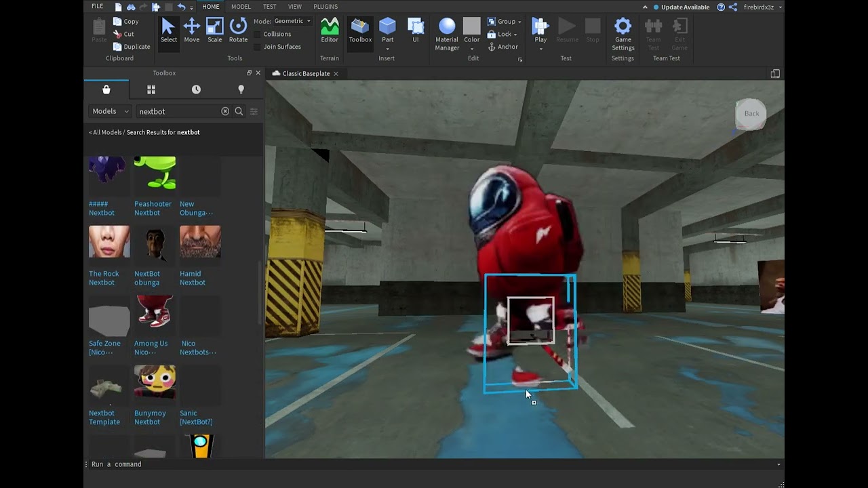Open the Lock dropdown
The image size is (868, 488).
pos(502,34)
